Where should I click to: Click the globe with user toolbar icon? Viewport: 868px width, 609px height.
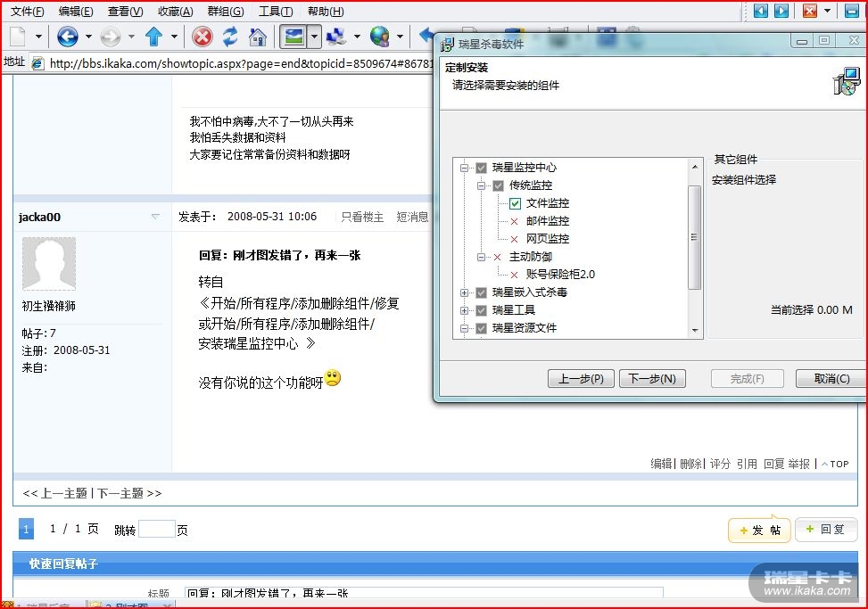coord(380,37)
